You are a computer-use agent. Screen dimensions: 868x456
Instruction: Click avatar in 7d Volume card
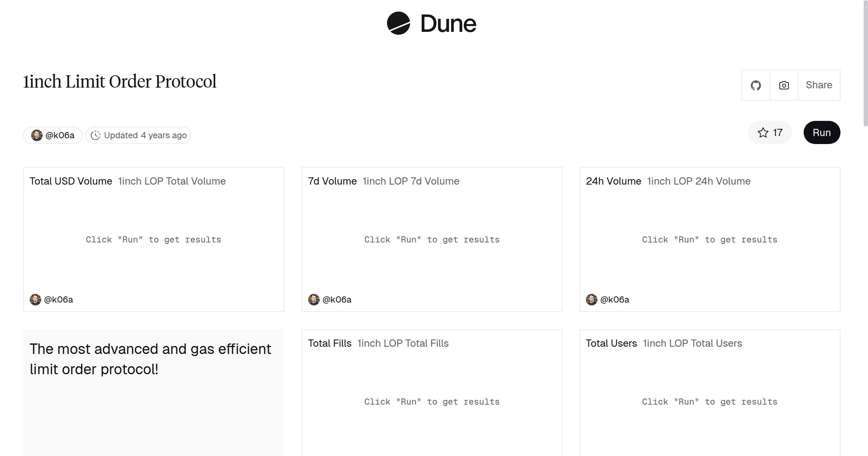314,300
